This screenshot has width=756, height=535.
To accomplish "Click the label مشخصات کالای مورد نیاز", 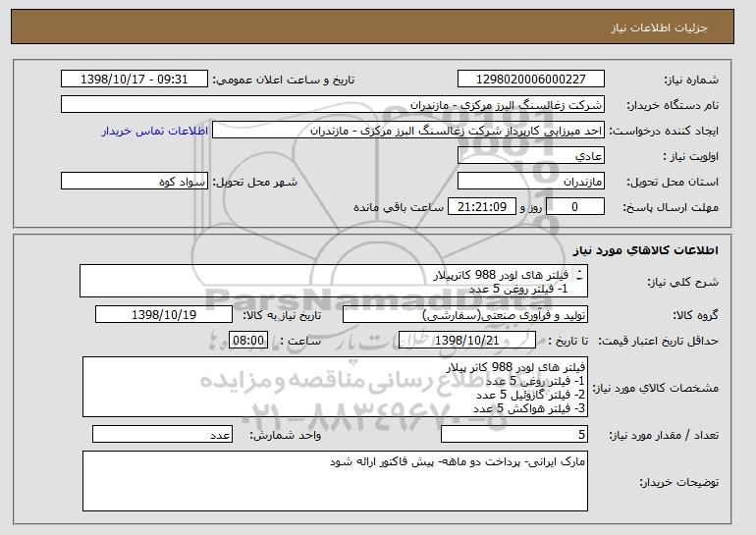I will (x=655, y=388).
